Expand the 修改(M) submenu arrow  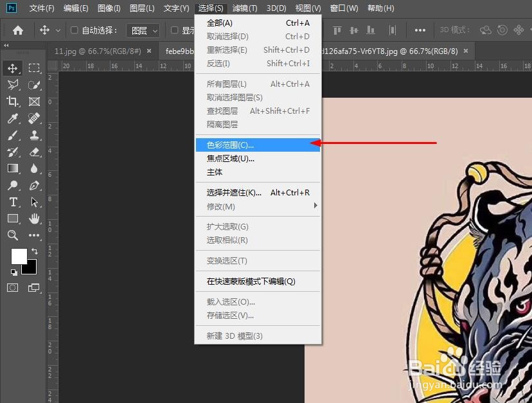point(315,206)
